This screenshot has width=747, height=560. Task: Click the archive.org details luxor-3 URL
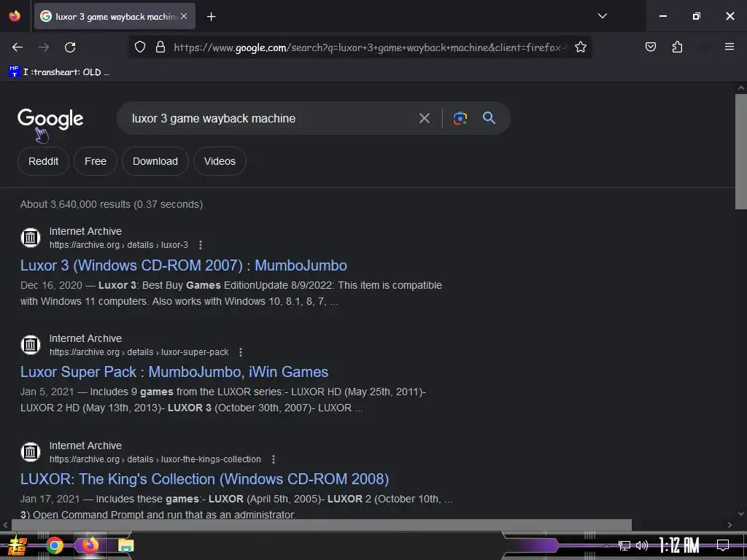119,245
